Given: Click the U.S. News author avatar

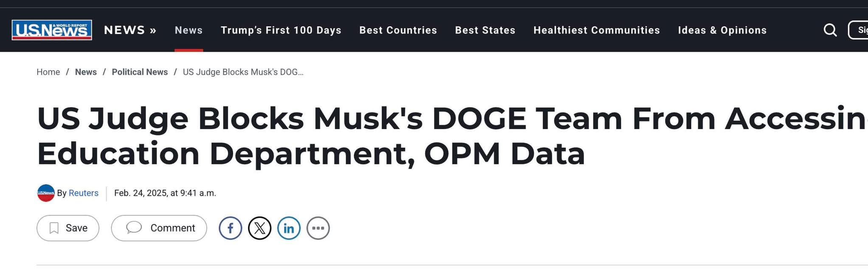Looking at the screenshot, I should click(46, 193).
